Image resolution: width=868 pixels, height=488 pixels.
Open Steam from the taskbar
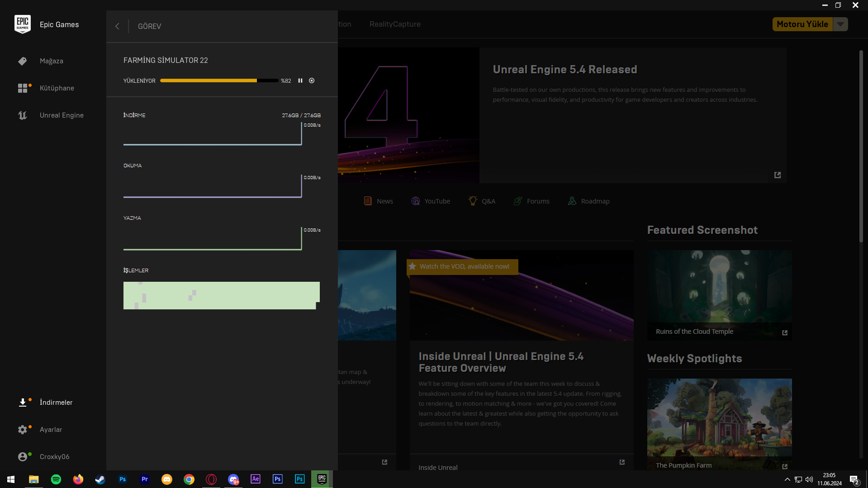(x=100, y=479)
